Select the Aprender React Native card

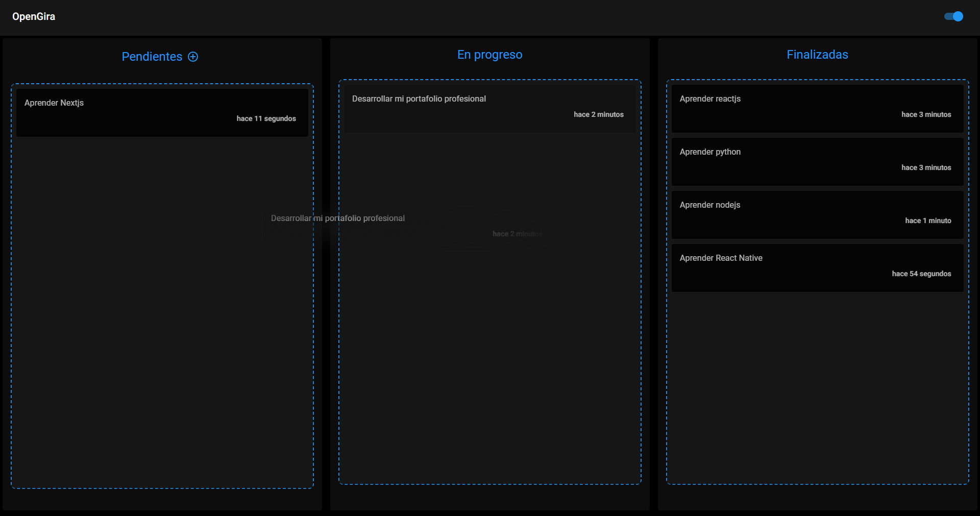pos(817,268)
